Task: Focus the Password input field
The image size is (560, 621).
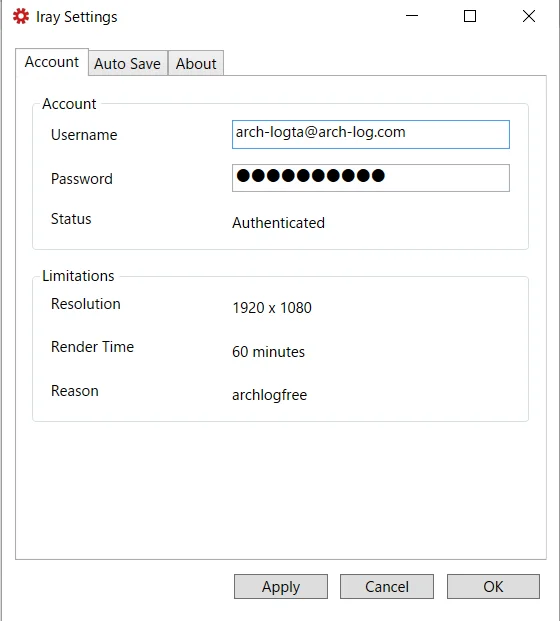Action: tap(371, 178)
